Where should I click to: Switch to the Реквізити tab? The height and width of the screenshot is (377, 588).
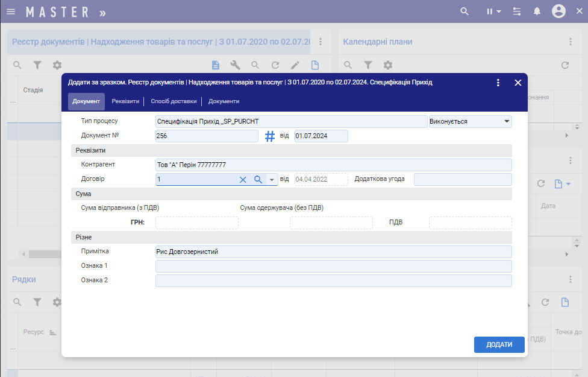(x=125, y=101)
